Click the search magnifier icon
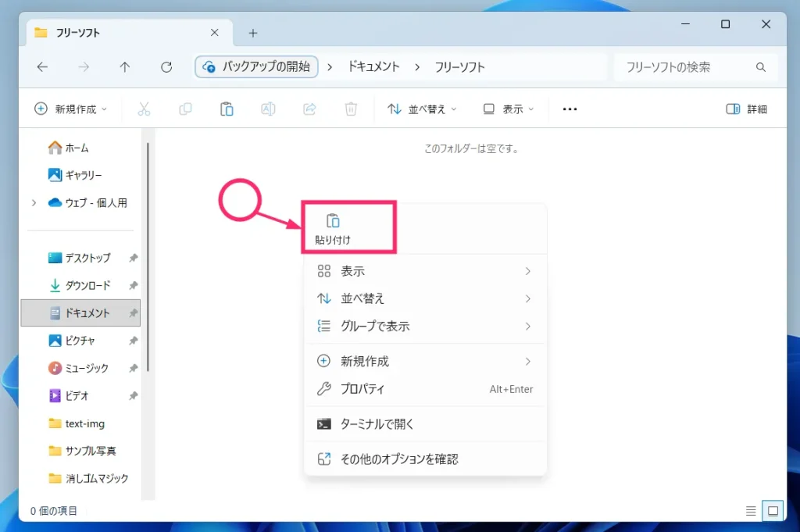The width and height of the screenshot is (800, 532). pyautogui.click(x=760, y=67)
